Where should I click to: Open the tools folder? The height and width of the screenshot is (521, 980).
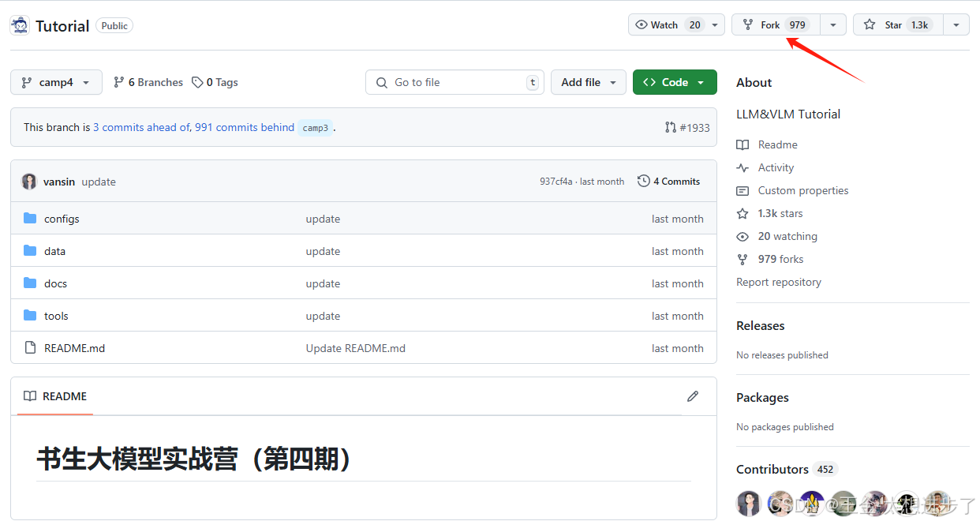pos(56,316)
